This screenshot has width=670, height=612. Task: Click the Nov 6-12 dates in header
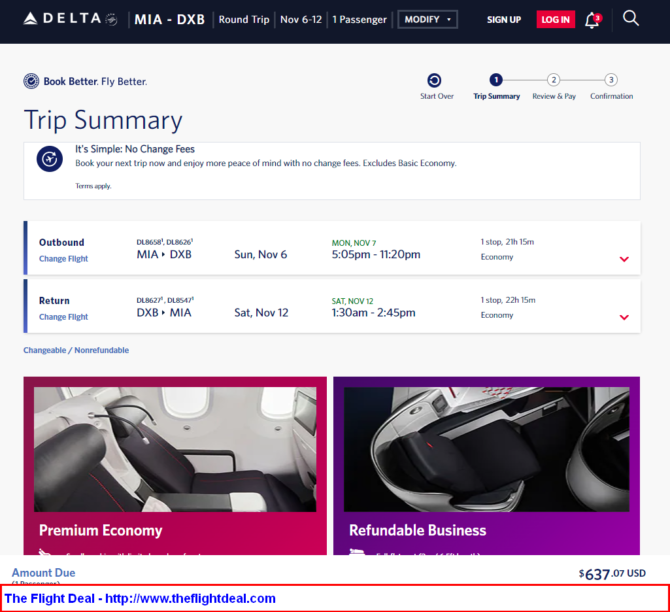[301, 20]
